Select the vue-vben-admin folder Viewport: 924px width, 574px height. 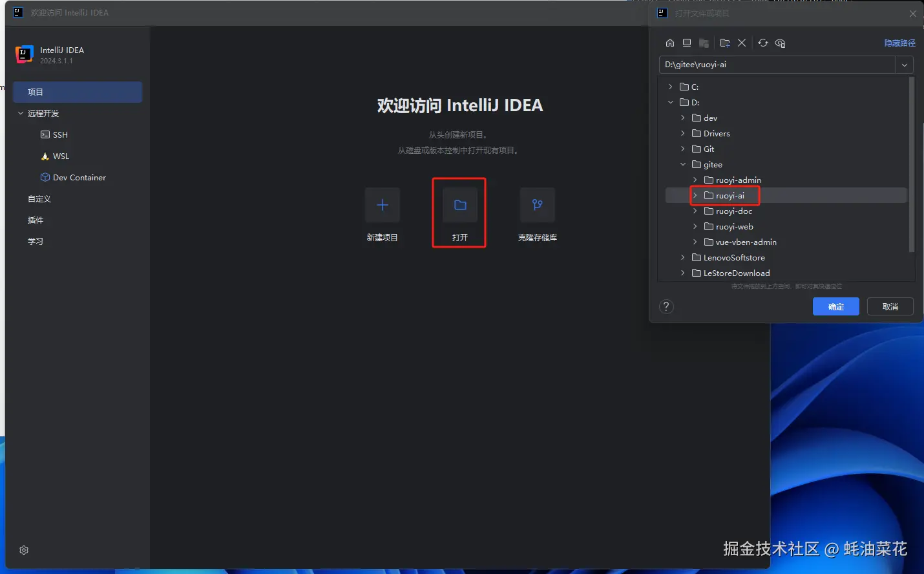point(740,242)
